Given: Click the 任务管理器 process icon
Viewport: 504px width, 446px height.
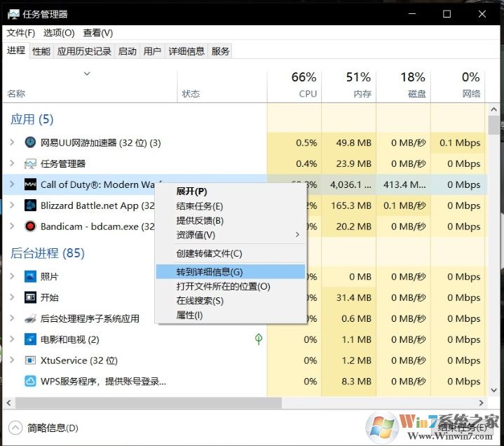Looking at the screenshot, I should [x=30, y=163].
